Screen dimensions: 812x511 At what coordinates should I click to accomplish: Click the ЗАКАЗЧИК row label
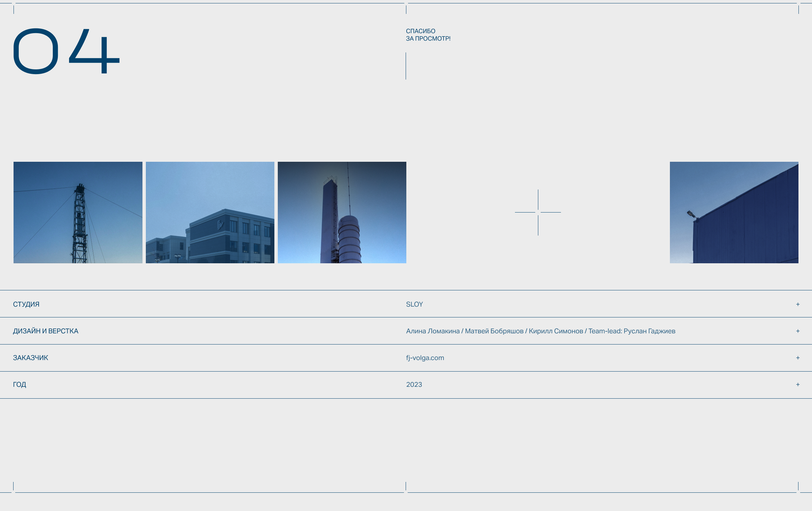tap(30, 358)
